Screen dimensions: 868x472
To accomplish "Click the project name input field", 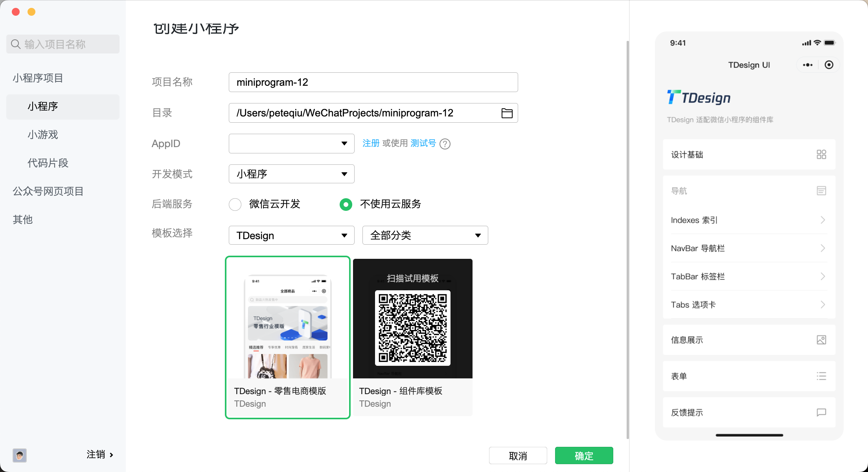I will tap(373, 82).
